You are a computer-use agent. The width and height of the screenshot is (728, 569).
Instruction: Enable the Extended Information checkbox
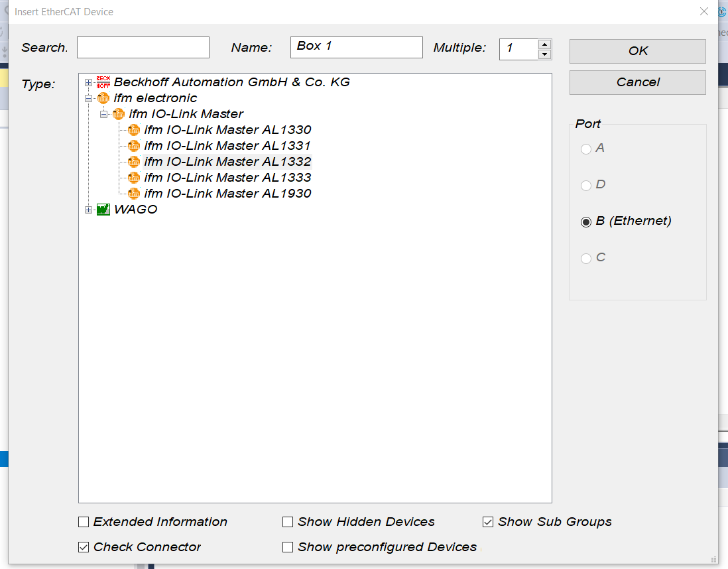[x=84, y=522]
